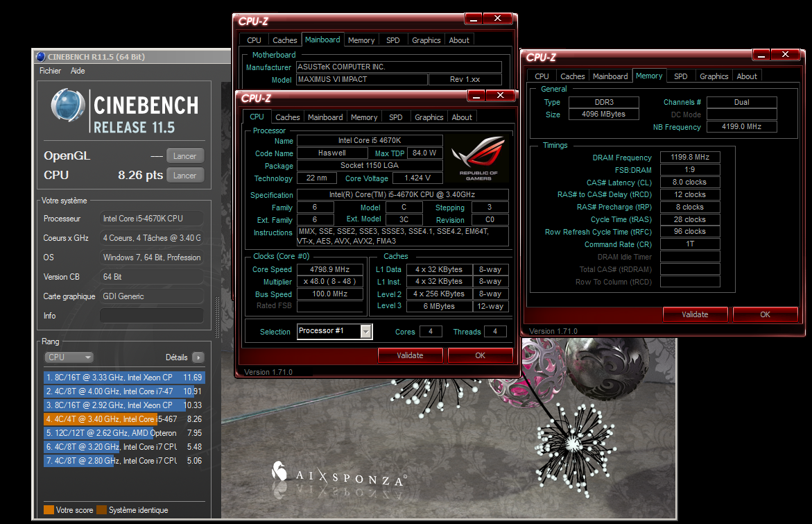This screenshot has height=524, width=812.
Task: Click the Cinebench globe logo
Action: point(68,105)
